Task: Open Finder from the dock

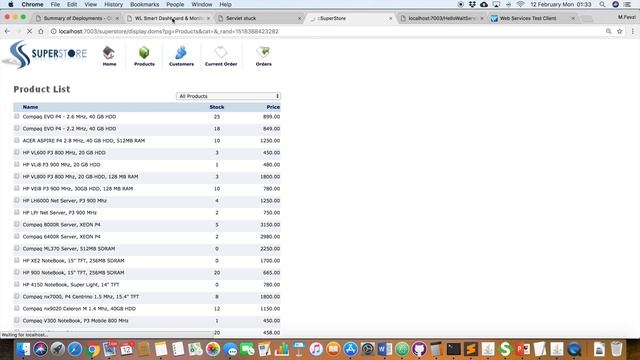Action: 23,349
